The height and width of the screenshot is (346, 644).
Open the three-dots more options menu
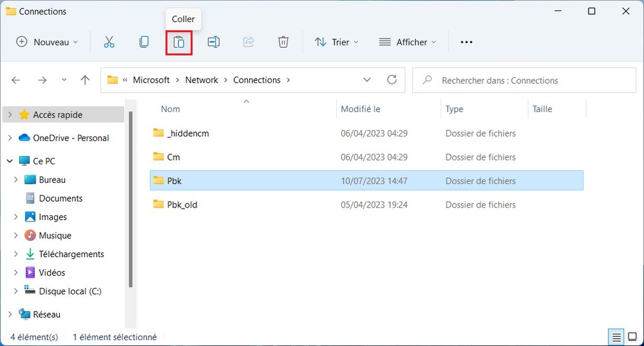[x=466, y=42]
